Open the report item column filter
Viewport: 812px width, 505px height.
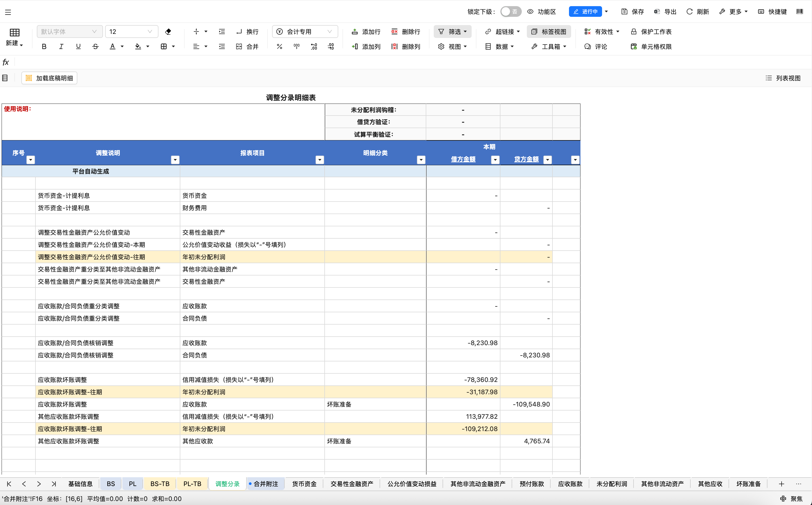[x=320, y=160]
